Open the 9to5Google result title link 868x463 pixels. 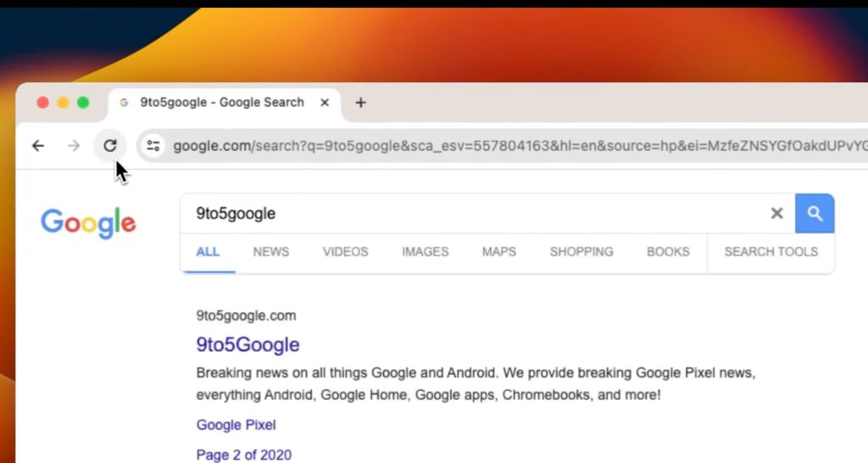[x=248, y=345]
